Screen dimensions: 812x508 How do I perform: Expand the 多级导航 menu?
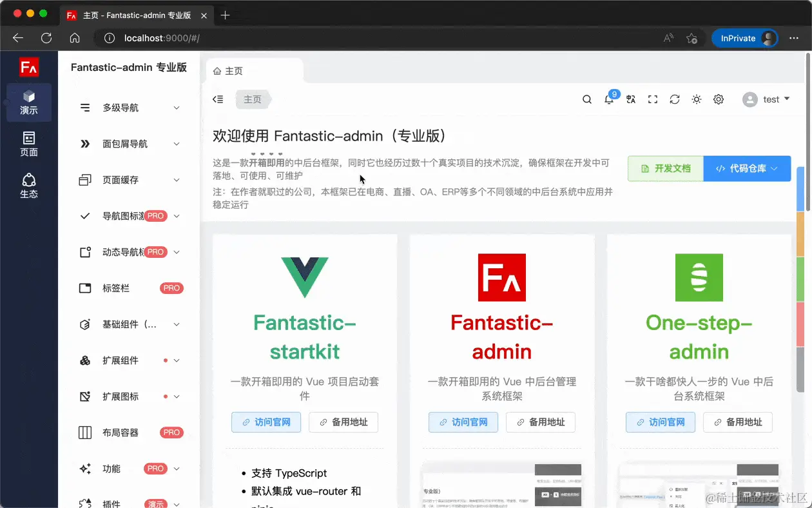pyautogui.click(x=129, y=108)
